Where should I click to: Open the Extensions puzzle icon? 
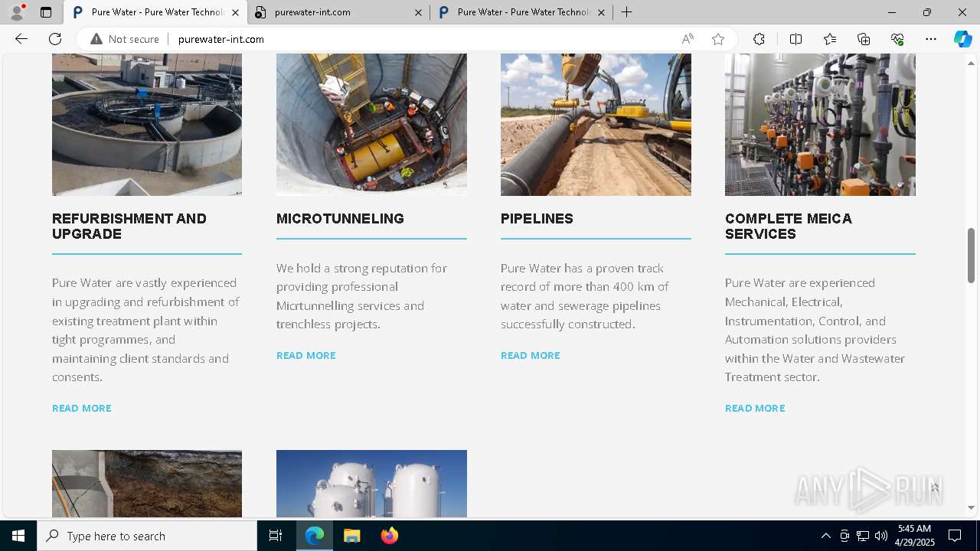tap(759, 39)
